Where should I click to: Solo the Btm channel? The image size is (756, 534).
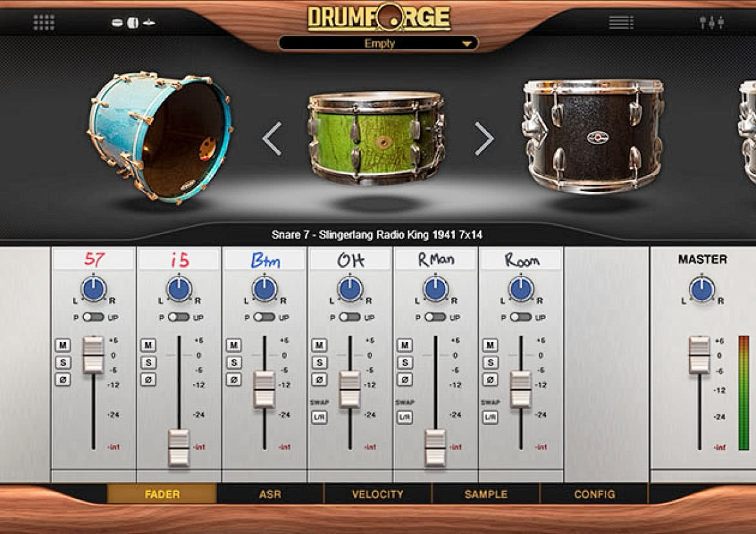[x=234, y=362]
